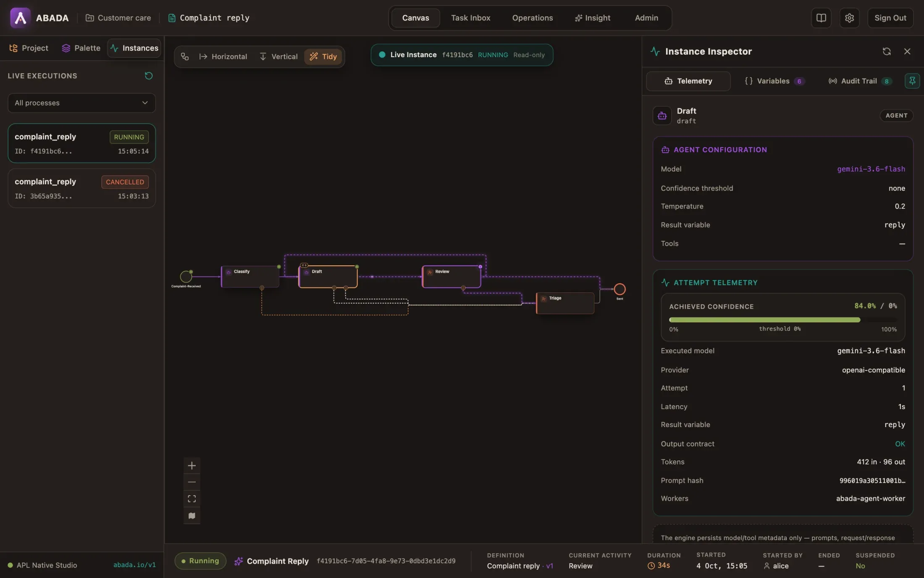Zoom in on the canvas
The height and width of the screenshot is (578, 924).
coord(192,465)
